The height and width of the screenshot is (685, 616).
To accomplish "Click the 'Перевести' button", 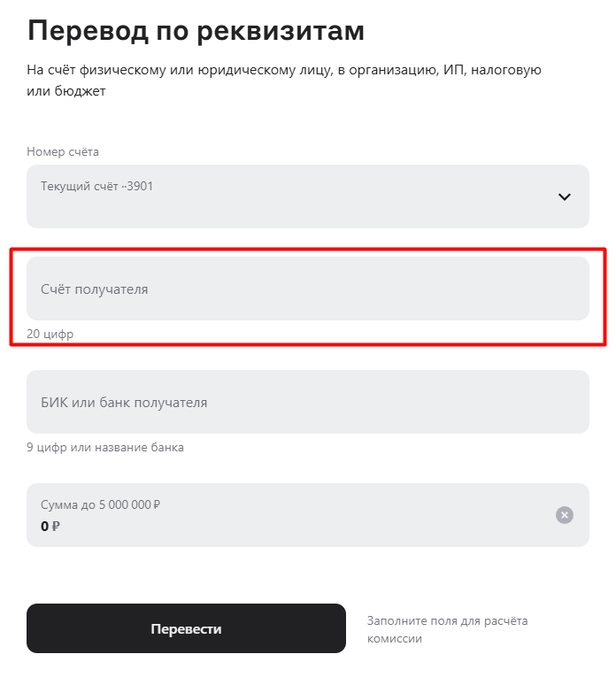I will pos(186,629).
